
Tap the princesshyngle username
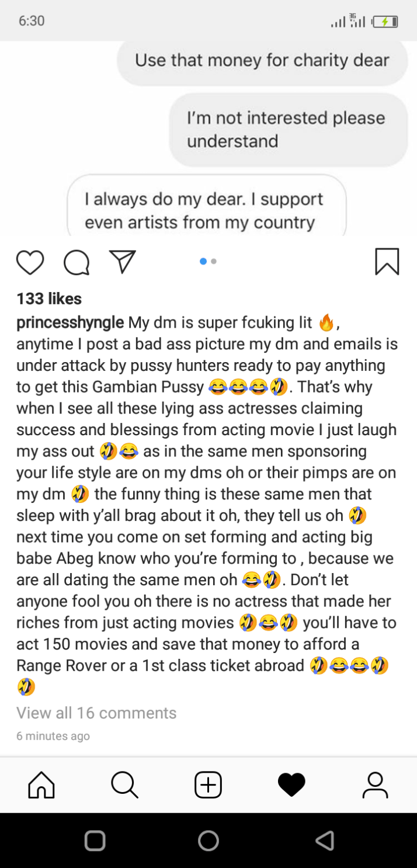click(70, 322)
